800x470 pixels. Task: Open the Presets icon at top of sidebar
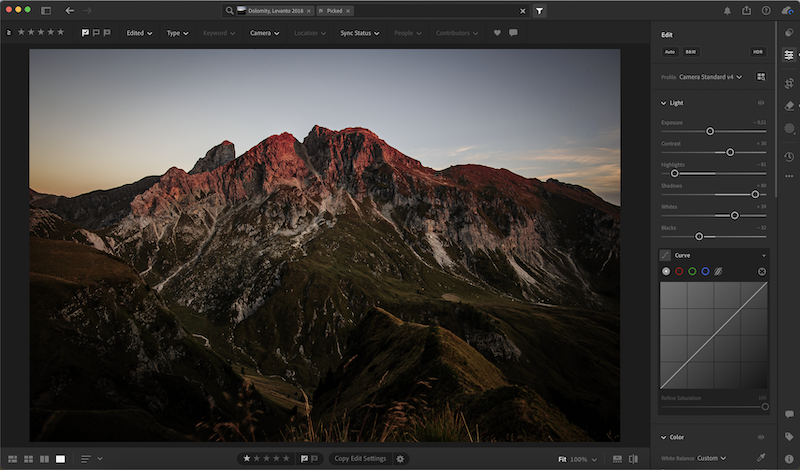pos(789,33)
